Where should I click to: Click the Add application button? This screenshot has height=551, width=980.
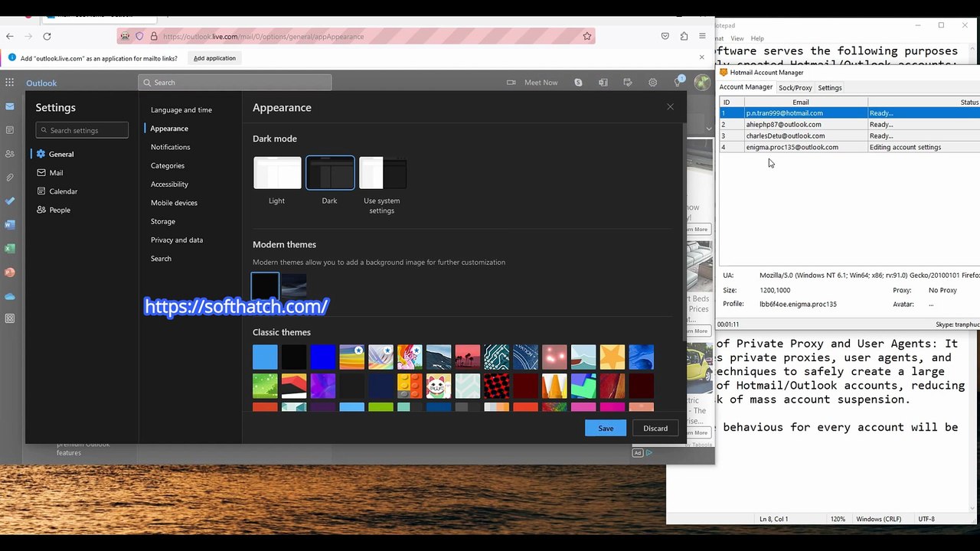click(x=214, y=58)
